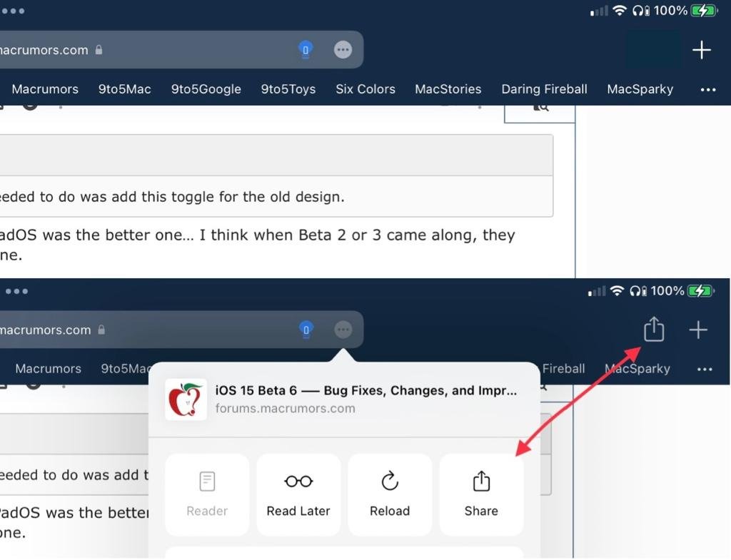Tap the Wi-Fi icon in bottom status bar
Viewport: 731px width, 560px height.
617,291
